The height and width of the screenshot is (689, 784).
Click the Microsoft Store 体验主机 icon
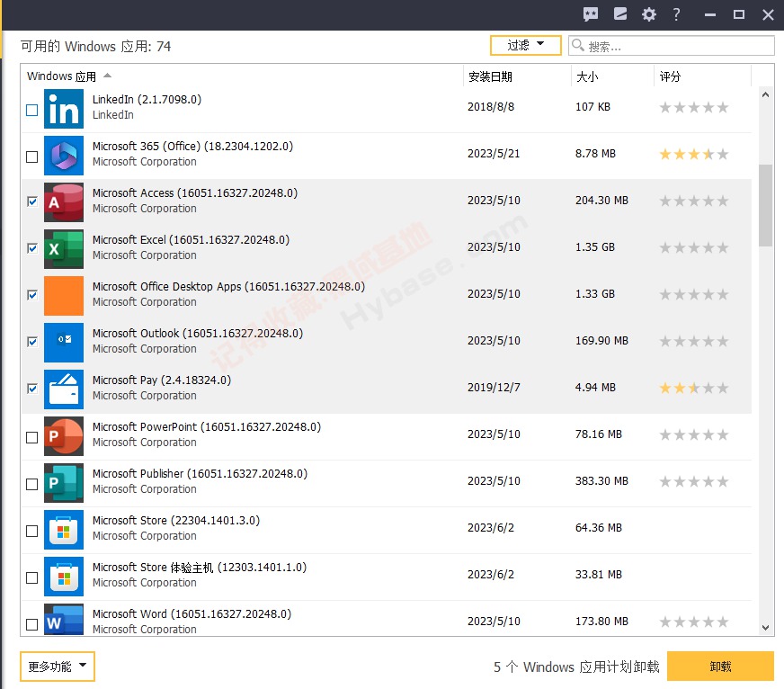[x=64, y=577]
